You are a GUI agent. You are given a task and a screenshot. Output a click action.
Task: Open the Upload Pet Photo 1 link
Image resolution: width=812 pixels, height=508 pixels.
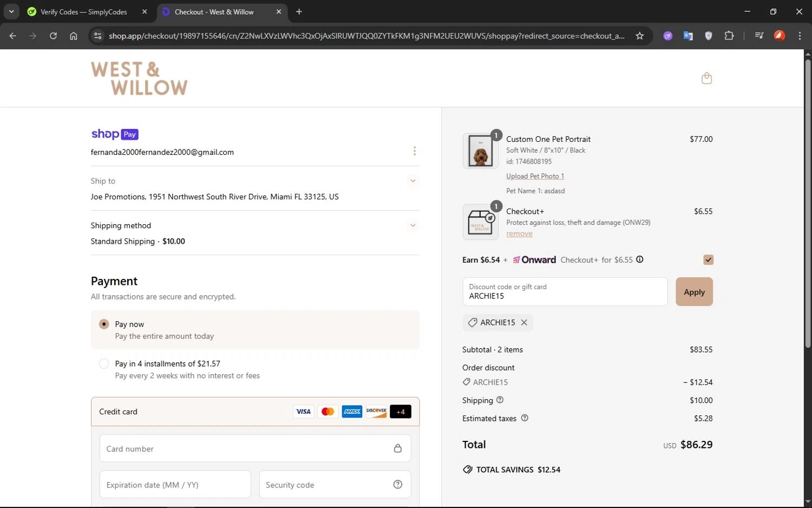point(535,176)
